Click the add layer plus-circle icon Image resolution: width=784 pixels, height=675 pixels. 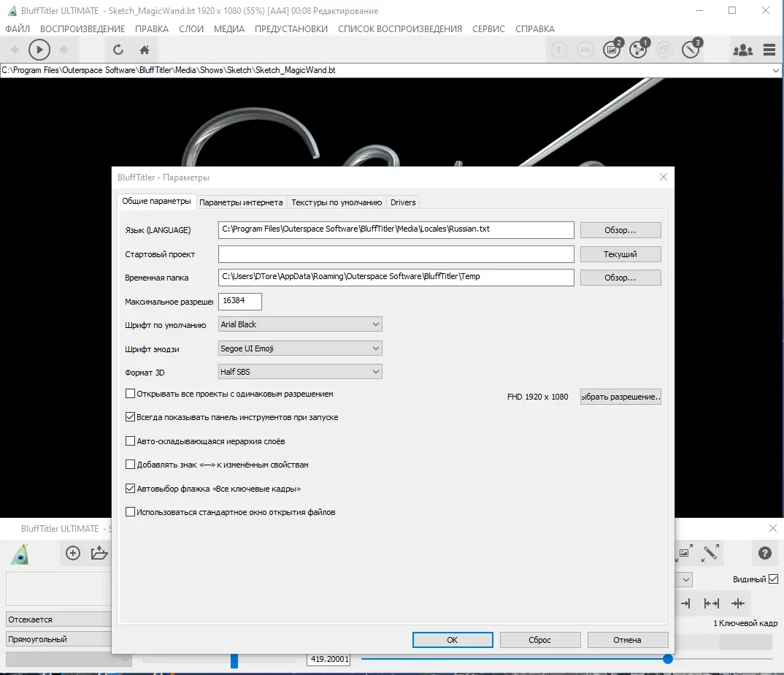point(73,553)
